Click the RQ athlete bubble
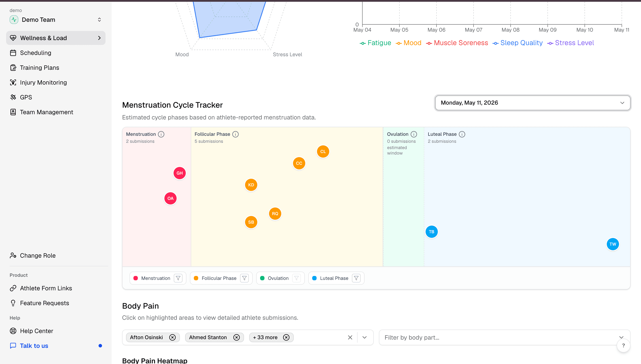641x364 pixels. click(275, 214)
